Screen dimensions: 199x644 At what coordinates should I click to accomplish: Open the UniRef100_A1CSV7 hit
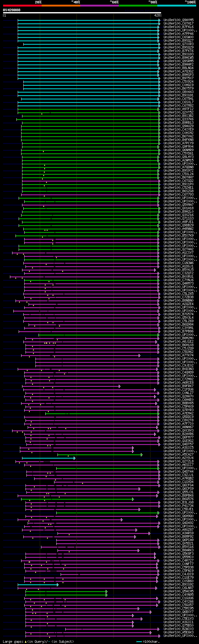click(178, 253)
